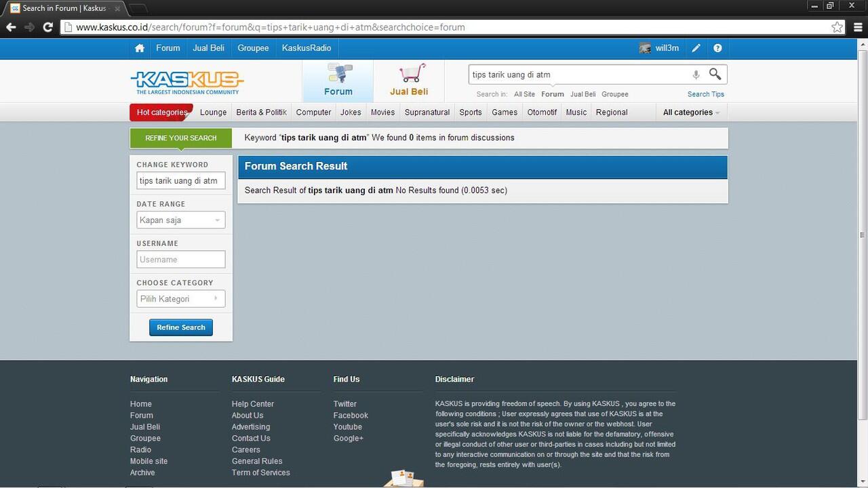
Task: Select the Jual Beli shopping cart tab
Action: [409, 81]
